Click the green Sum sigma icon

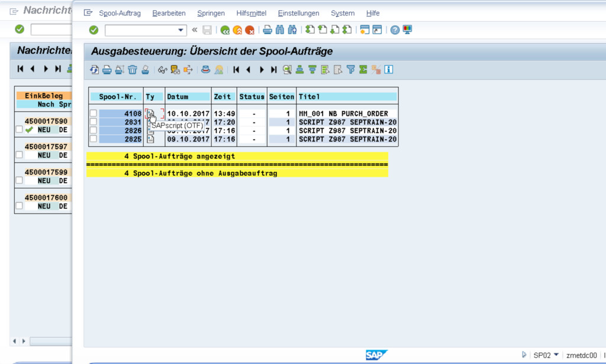tap(363, 70)
